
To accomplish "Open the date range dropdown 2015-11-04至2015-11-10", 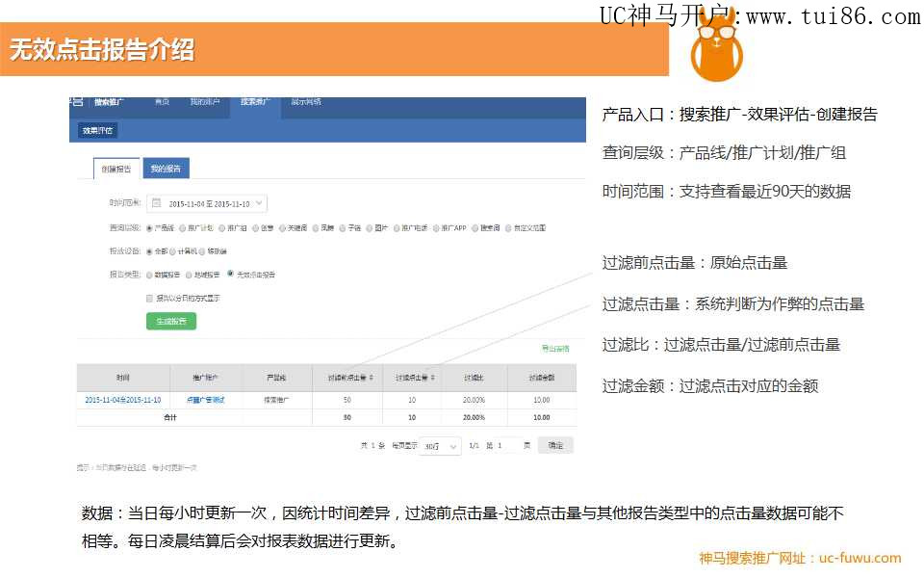I will click(x=209, y=203).
